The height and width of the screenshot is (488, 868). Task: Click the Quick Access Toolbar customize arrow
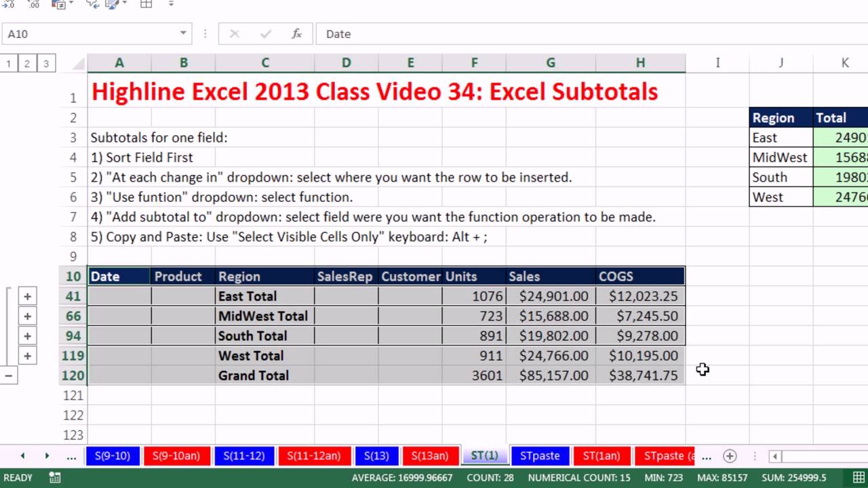tap(171, 4)
